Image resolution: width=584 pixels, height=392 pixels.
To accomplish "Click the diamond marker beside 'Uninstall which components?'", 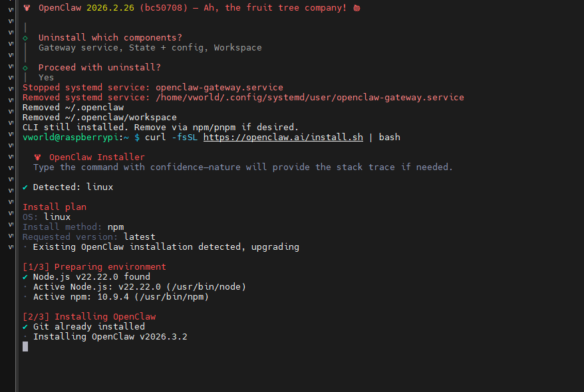I will coord(25,38).
